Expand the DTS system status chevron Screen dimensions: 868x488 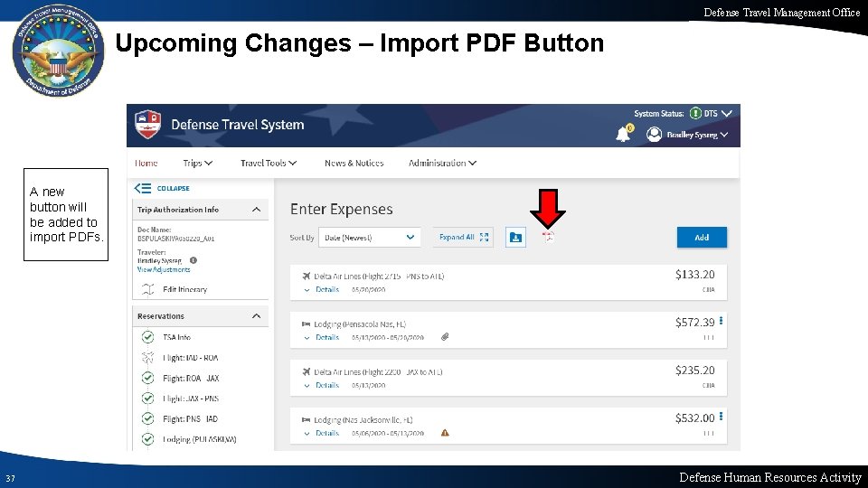click(727, 114)
